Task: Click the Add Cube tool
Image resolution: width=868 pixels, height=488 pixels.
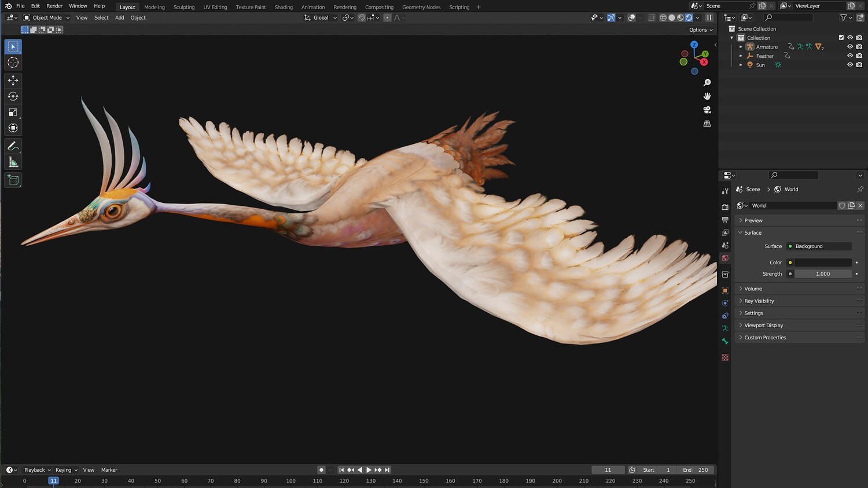Action: (13, 180)
